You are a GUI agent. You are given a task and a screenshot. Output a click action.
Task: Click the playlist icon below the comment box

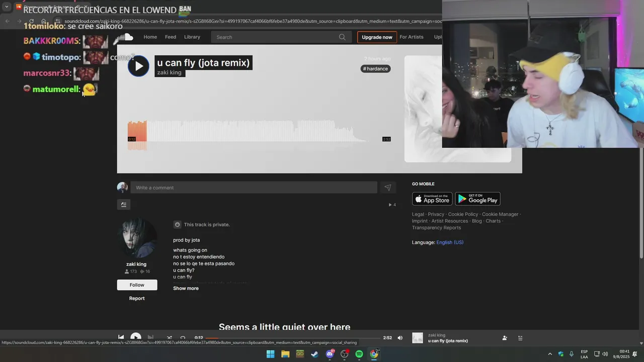click(124, 205)
